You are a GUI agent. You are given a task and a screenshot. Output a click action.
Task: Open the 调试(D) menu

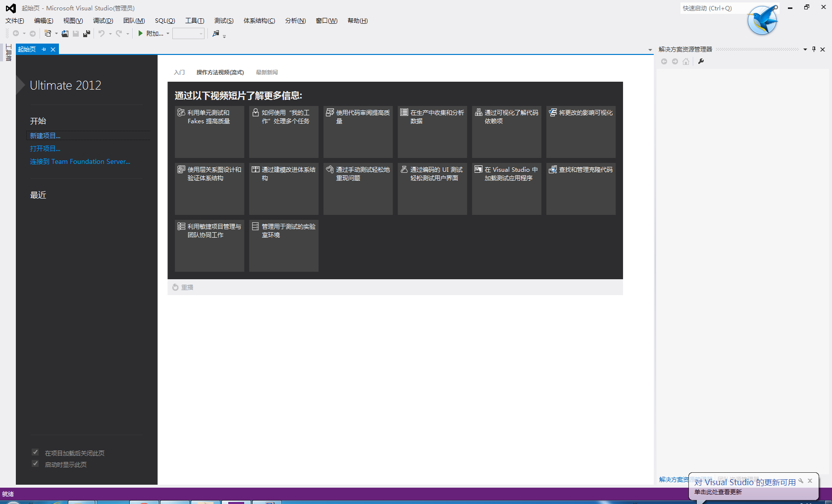point(103,21)
